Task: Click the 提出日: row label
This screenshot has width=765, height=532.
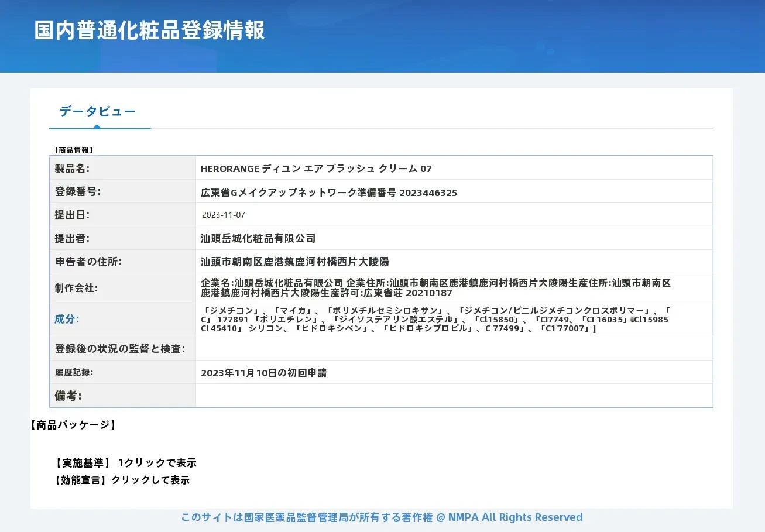Action: 72,215
